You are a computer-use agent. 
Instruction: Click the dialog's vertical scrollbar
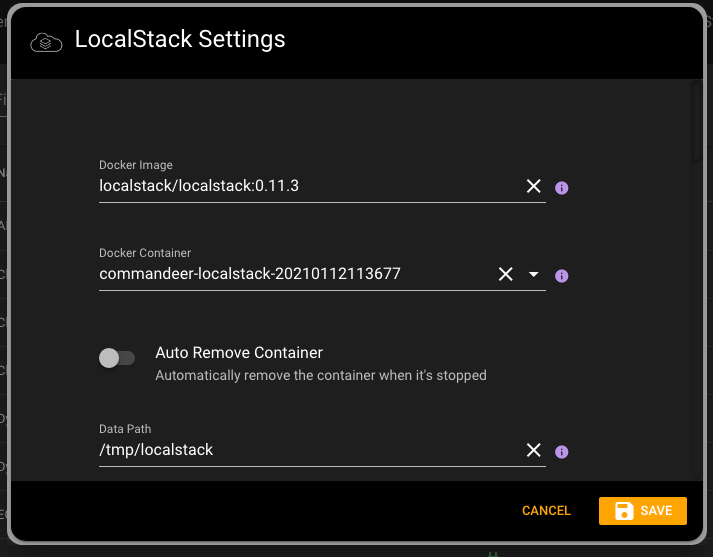(697, 122)
